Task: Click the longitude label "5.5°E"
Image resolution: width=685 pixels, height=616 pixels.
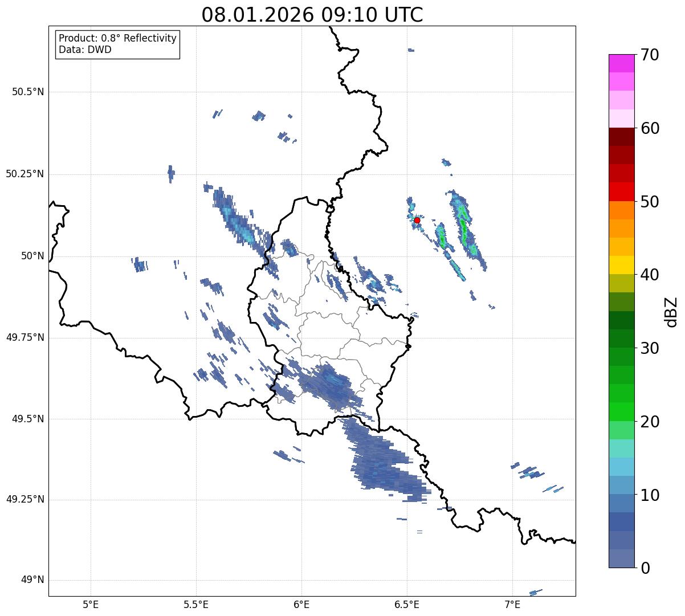Action: 196,604
